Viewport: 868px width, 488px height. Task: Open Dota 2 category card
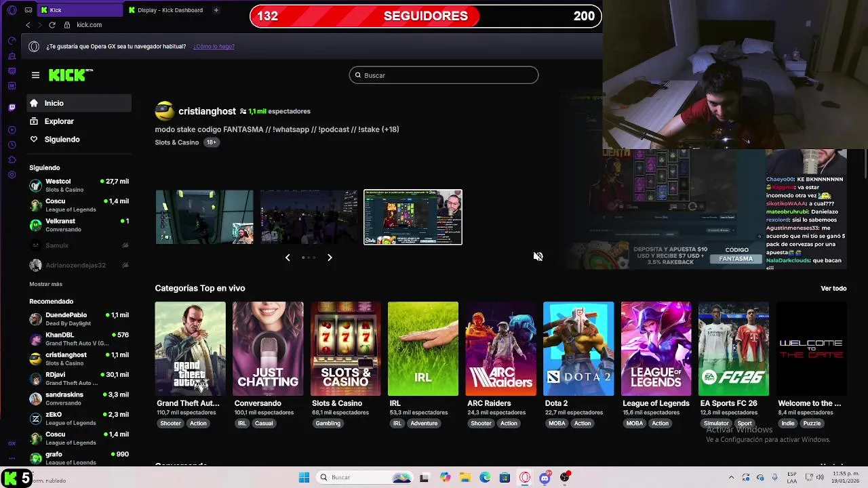pyautogui.click(x=578, y=348)
